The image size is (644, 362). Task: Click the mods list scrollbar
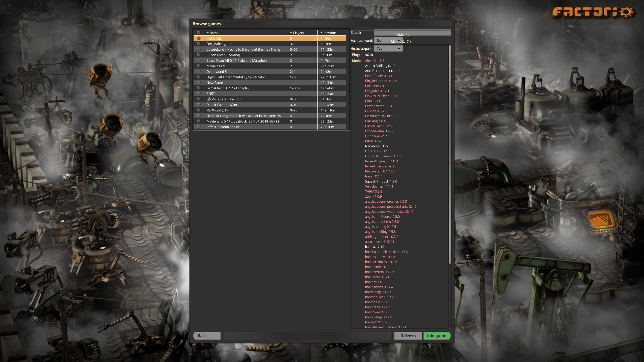[x=450, y=154]
